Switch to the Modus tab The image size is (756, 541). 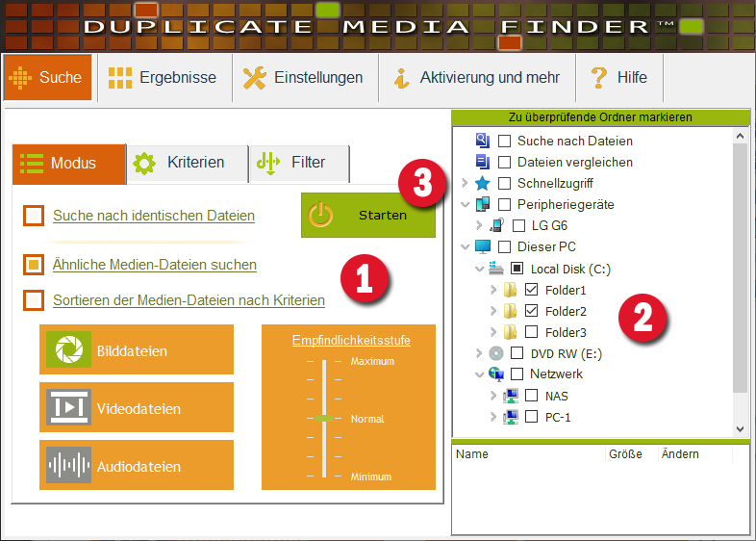[x=69, y=163]
